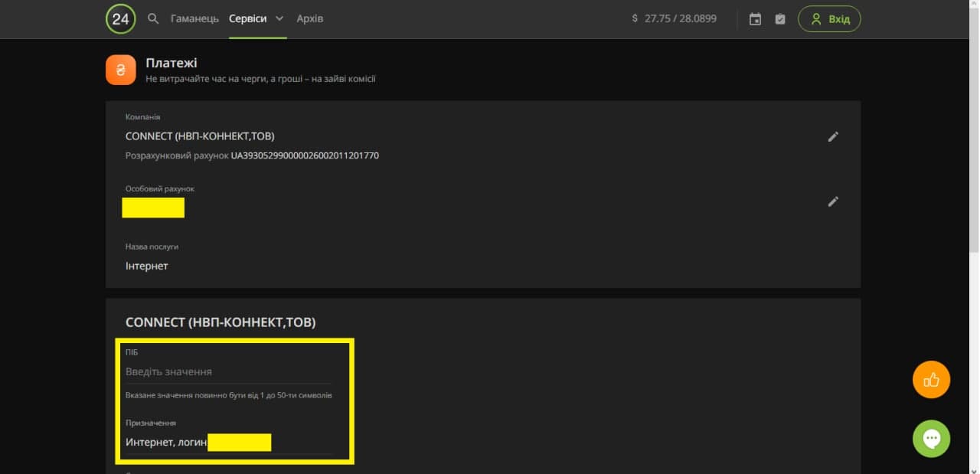The width and height of the screenshot is (980, 474).
Task: Open the search magnifier icon
Action: [153, 18]
